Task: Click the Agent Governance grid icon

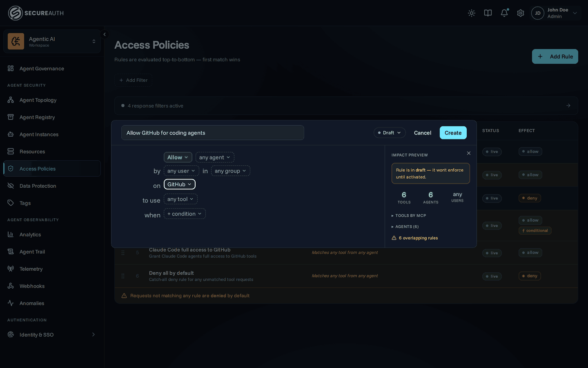Action: [x=11, y=68]
